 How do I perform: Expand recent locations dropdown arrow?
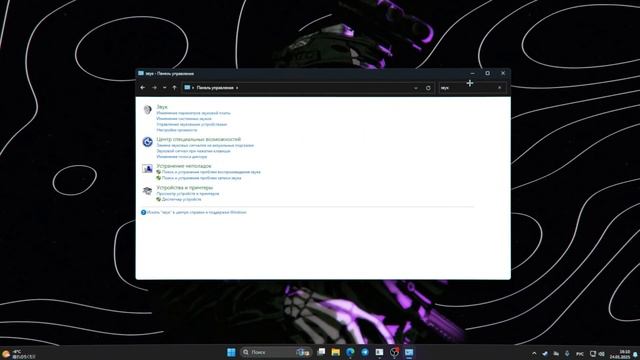164,88
